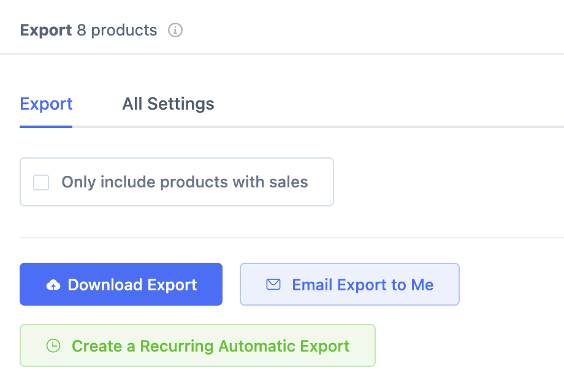Switch to the All Settings tab
The image size is (564, 392).
click(x=168, y=104)
